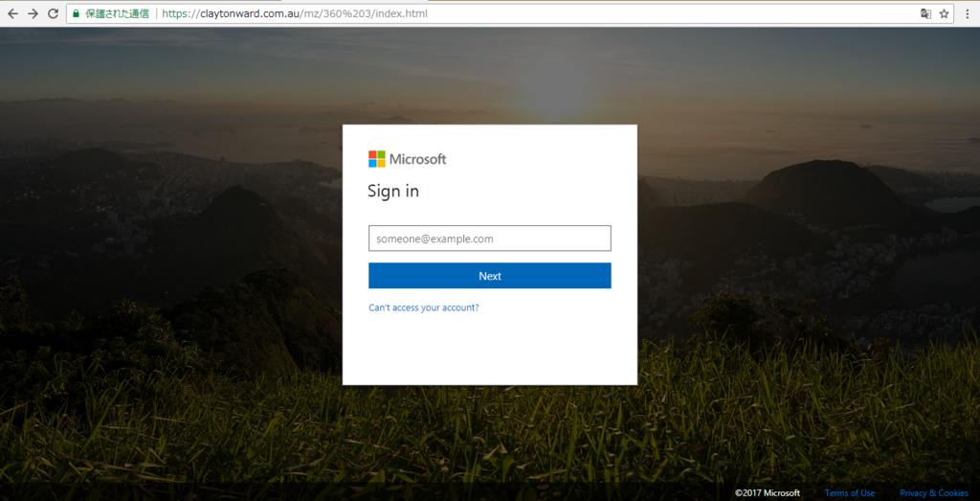Open the Privacy & Cookies link
The height and width of the screenshot is (501, 980).
pos(934,493)
